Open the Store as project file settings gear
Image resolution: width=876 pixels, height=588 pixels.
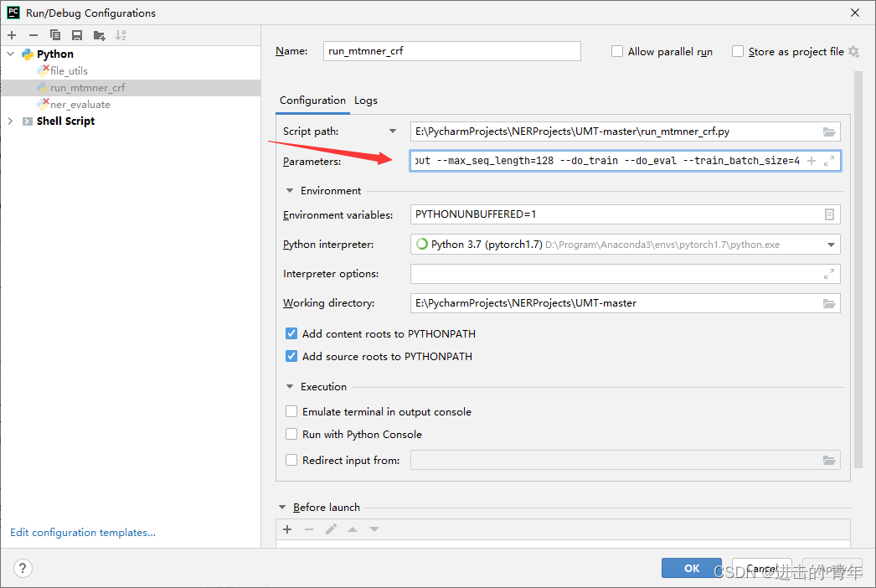coord(854,51)
